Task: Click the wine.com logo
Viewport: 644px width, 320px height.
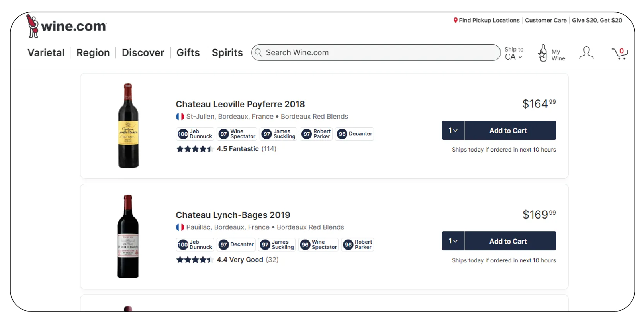Action: [x=67, y=26]
